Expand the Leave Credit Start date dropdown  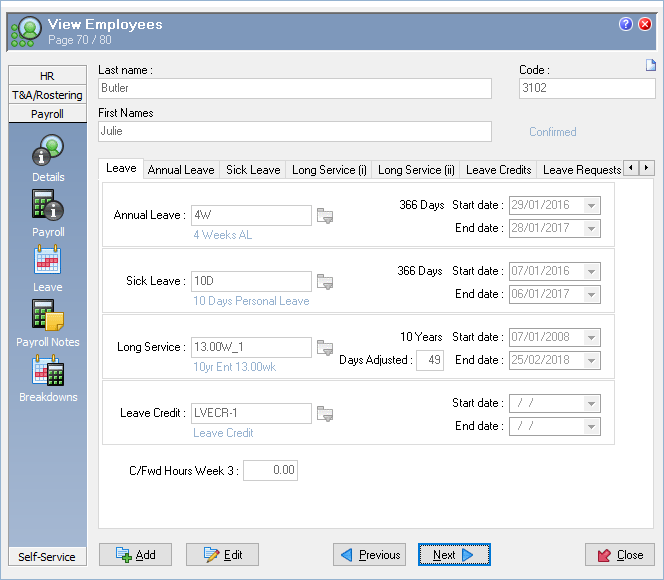(x=591, y=403)
